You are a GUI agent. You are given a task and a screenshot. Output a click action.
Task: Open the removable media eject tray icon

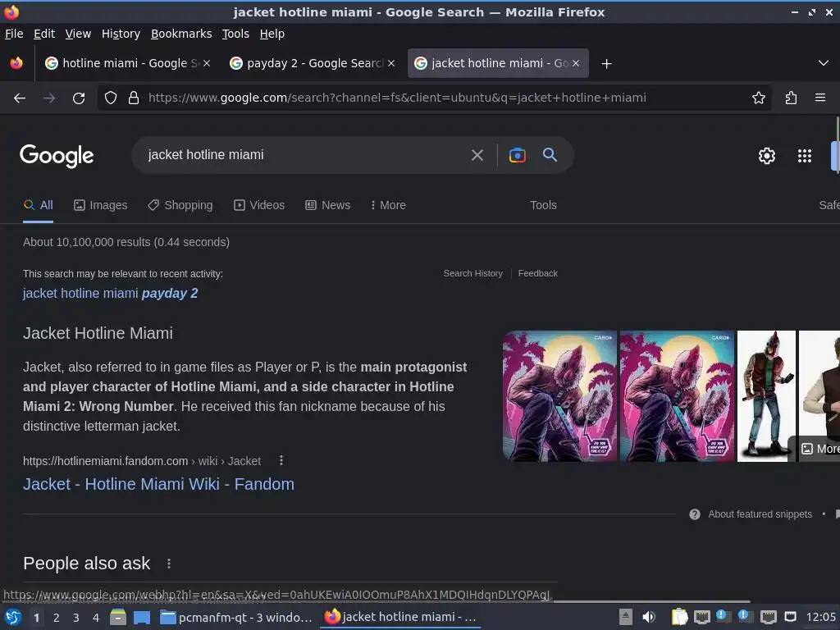[626, 617]
